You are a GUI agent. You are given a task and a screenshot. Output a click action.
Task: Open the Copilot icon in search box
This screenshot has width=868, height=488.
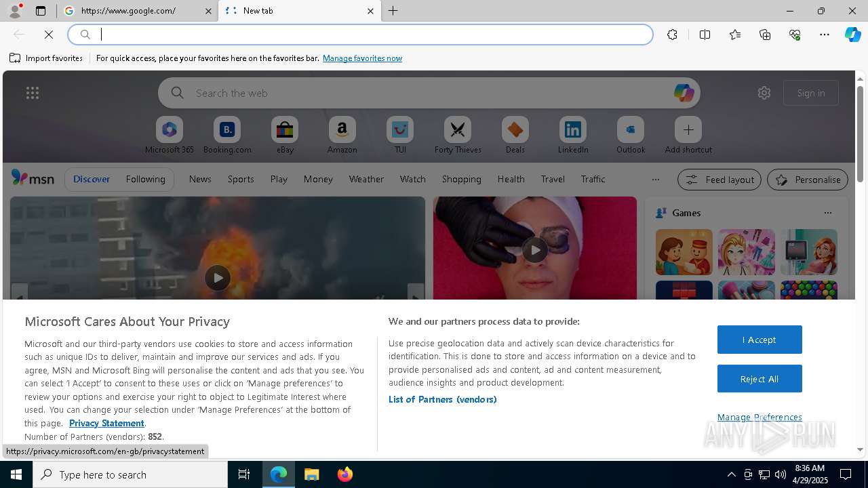(684, 93)
